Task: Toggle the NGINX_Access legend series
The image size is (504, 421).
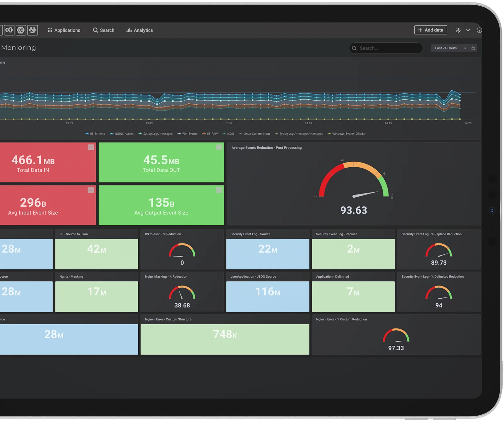Action: pos(122,134)
